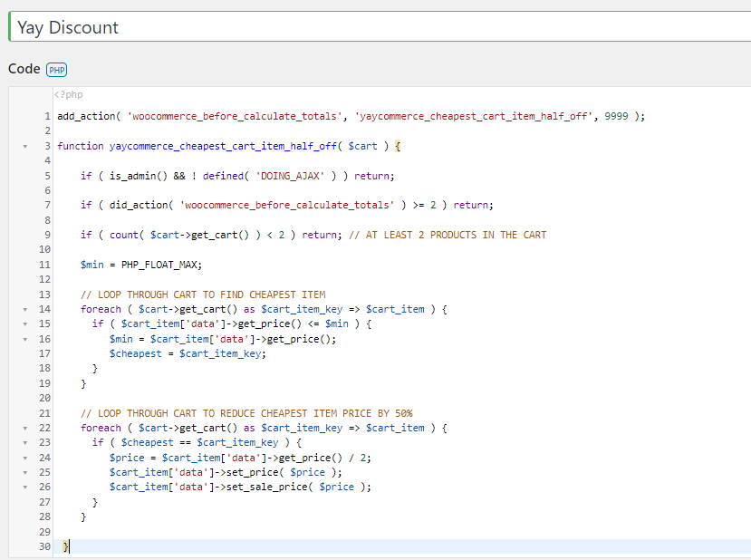The width and height of the screenshot is (751, 560).
Task: Click the 'woocommerce_before_calculate_totals' string on line 1
Action: pos(235,116)
